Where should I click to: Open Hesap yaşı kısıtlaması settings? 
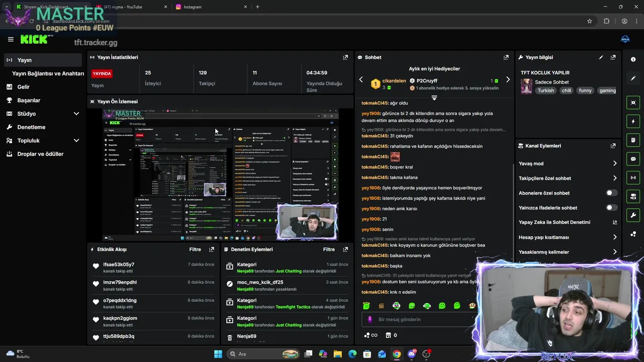point(568,237)
